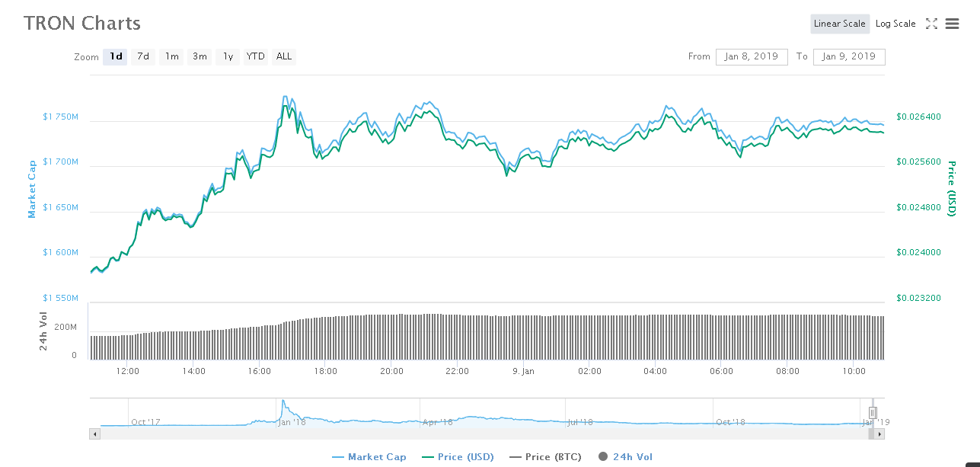Select the 1d zoom range
Image resolution: width=980 pixels, height=467 pixels.
116,56
